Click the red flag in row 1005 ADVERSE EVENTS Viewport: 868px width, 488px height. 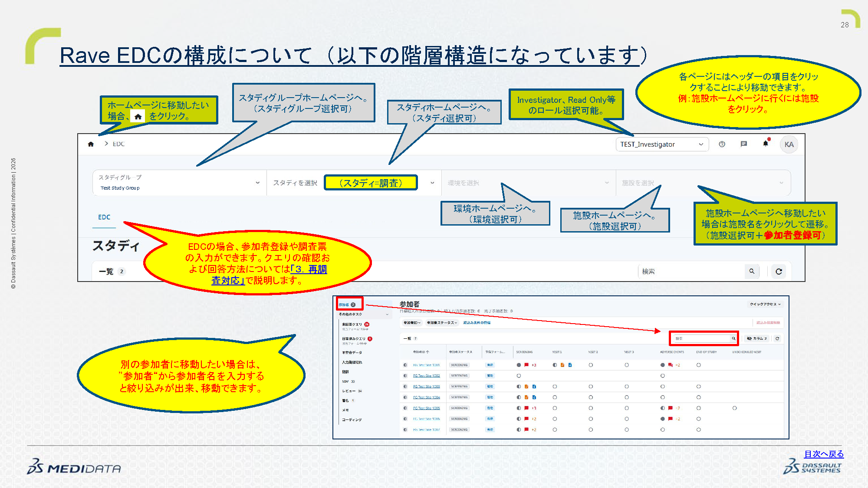671,408
